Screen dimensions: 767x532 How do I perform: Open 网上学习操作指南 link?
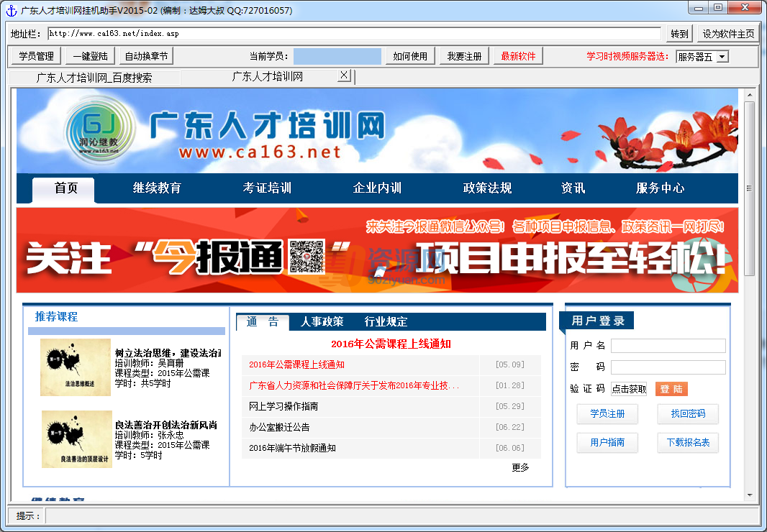coord(283,406)
